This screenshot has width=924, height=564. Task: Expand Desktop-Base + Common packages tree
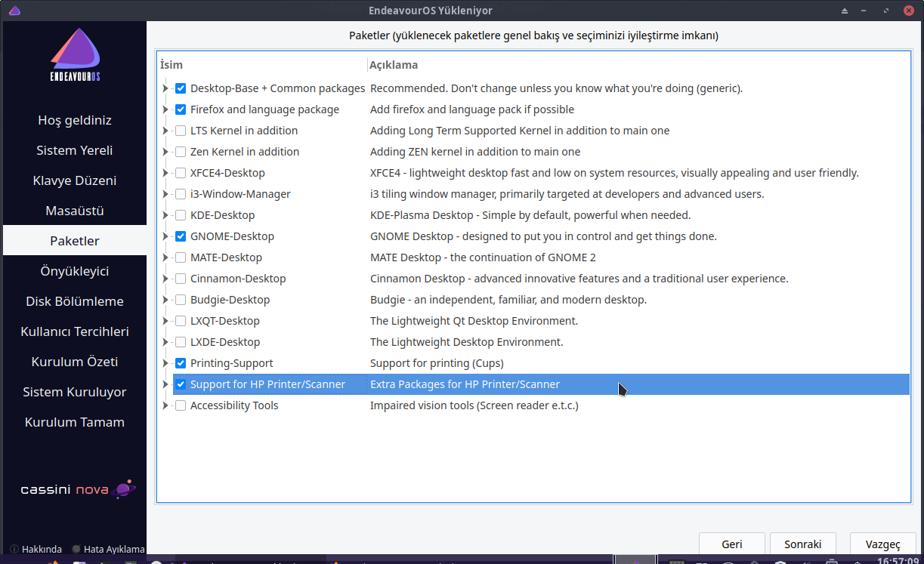[x=165, y=88]
